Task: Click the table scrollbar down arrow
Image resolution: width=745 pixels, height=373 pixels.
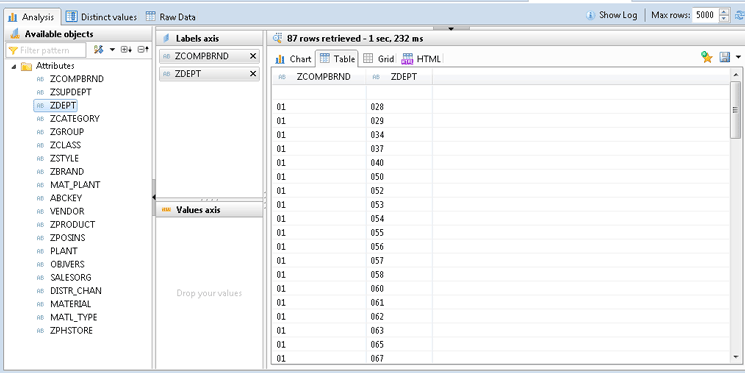Action: click(735, 357)
